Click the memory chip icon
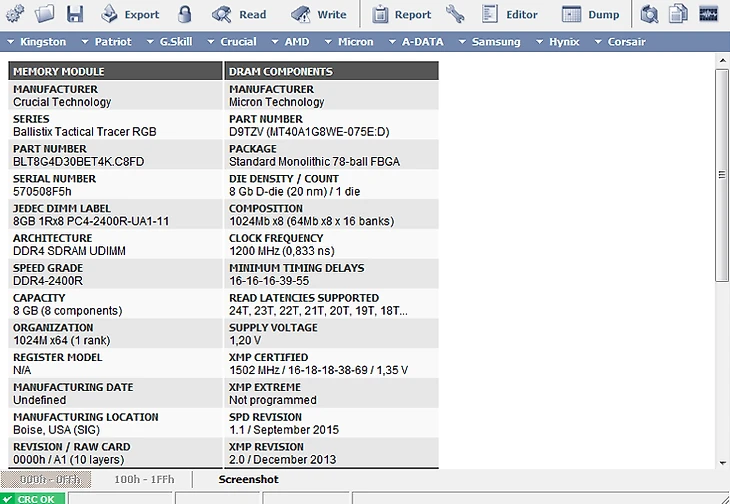This screenshot has width=730, height=504. click(x=709, y=14)
